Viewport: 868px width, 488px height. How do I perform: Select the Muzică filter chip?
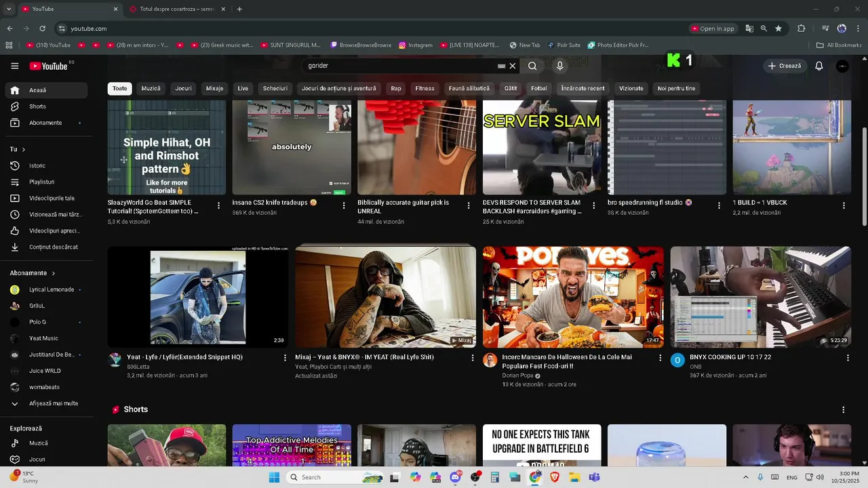click(151, 88)
